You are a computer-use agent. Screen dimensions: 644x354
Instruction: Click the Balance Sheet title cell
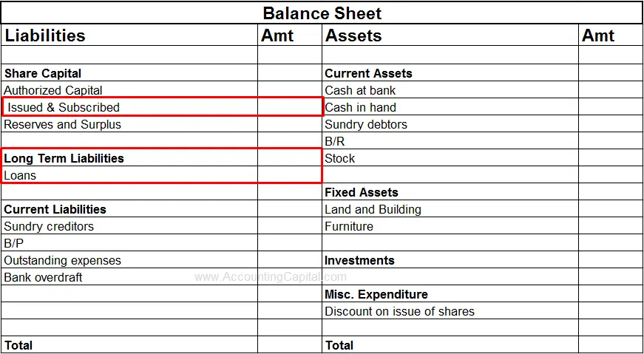322,13
